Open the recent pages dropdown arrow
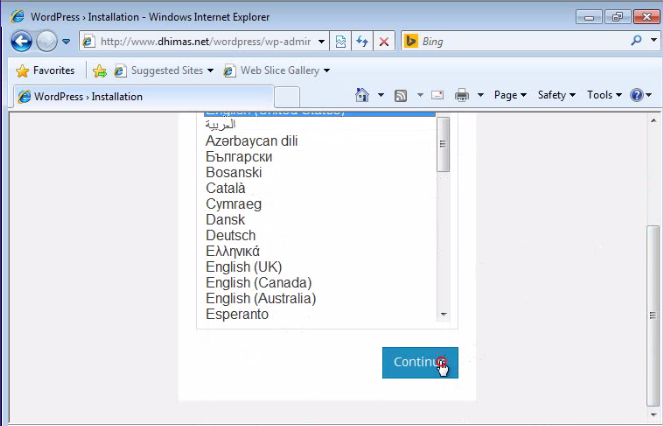 66,41
